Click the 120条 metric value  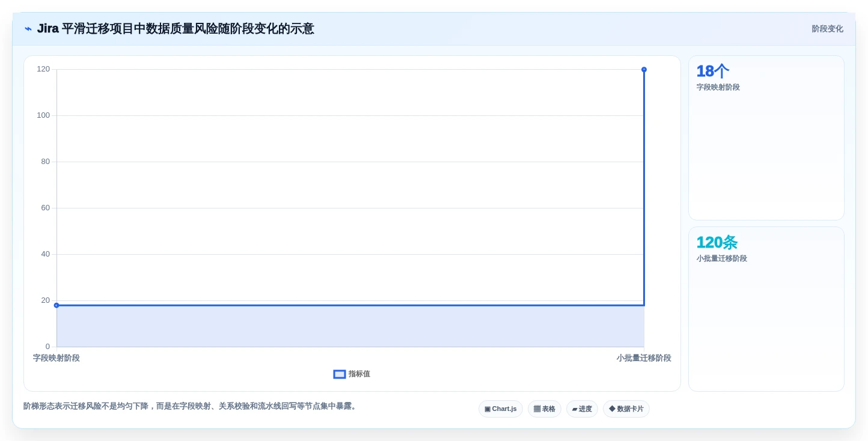(x=717, y=242)
